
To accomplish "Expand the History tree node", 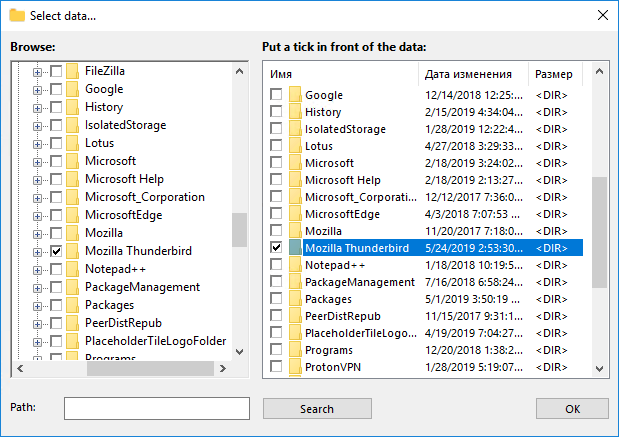I will pos(37,108).
